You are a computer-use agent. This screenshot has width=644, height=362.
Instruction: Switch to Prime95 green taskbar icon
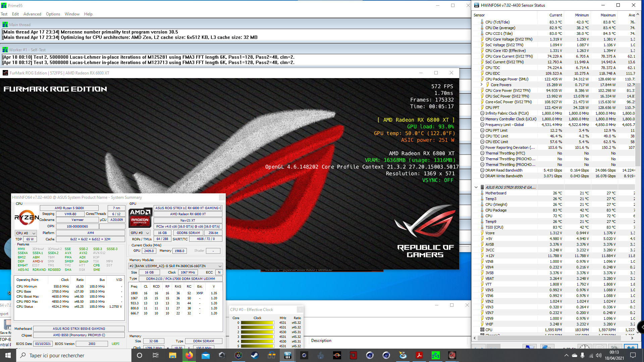pyautogui.click(x=436, y=355)
